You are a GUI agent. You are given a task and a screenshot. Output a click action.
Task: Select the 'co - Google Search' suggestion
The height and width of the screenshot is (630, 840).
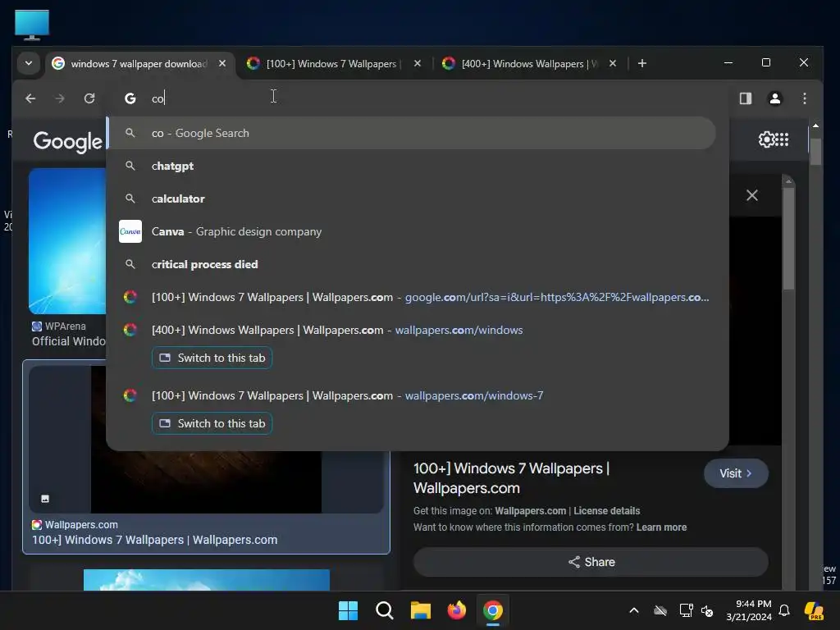click(x=412, y=133)
